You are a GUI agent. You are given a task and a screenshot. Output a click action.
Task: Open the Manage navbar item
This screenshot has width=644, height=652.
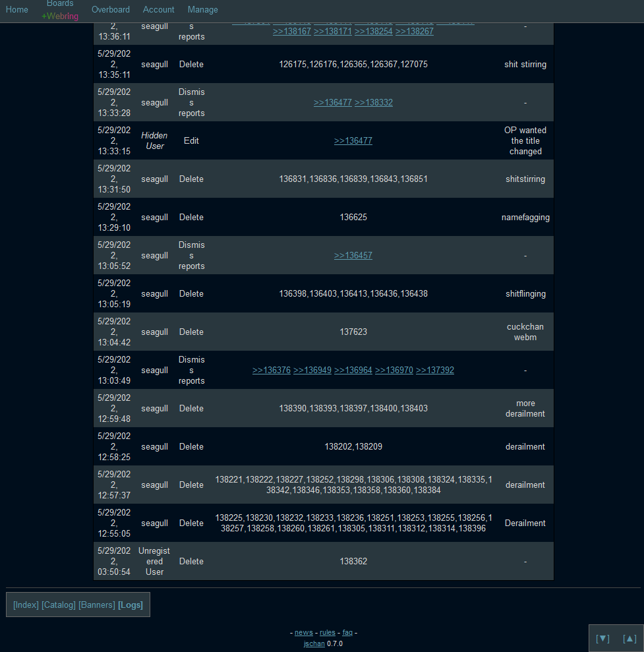pos(202,10)
